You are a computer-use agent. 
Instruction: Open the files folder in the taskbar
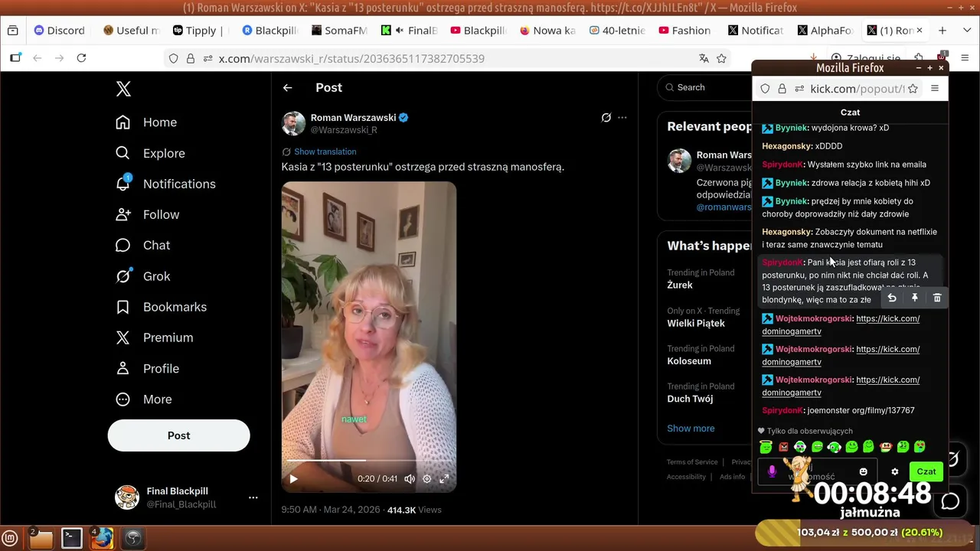(41, 539)
